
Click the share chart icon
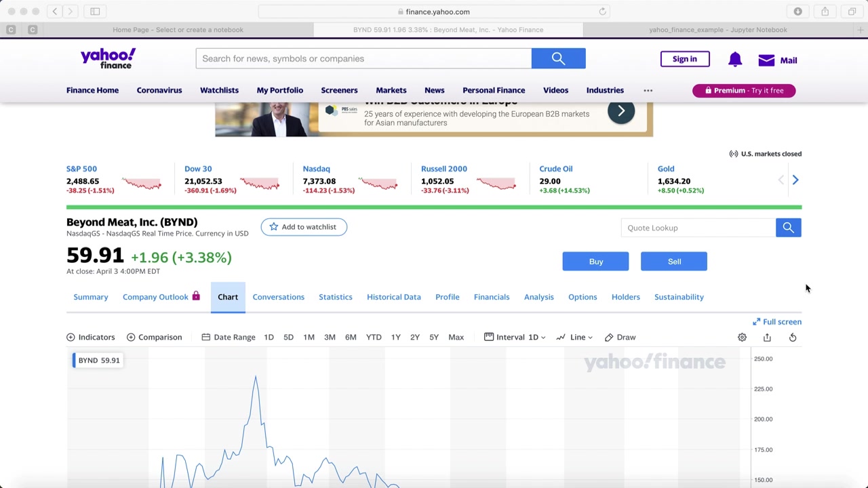767,337
